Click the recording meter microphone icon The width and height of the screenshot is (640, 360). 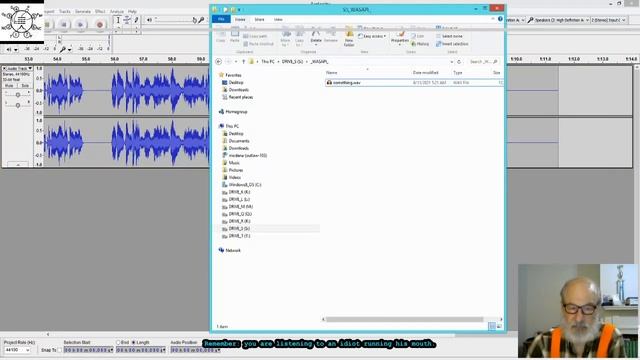click(x=62, y=49)
